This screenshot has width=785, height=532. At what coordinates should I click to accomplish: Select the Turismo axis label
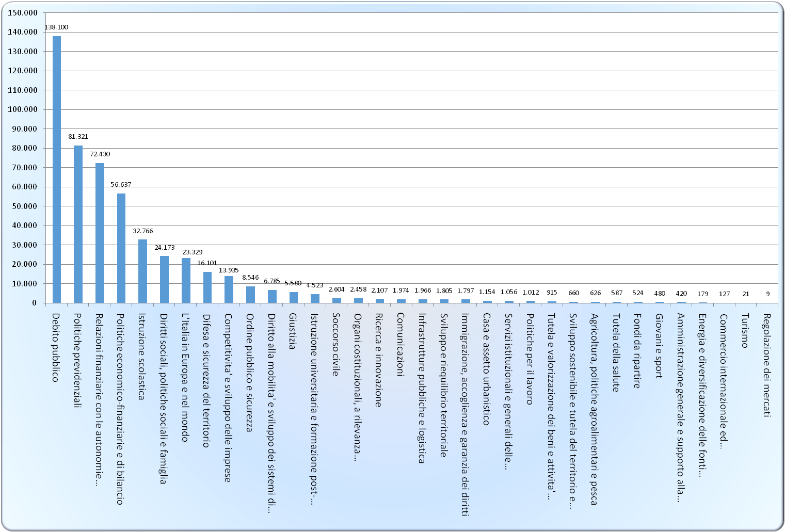click(x=745, y=330)
